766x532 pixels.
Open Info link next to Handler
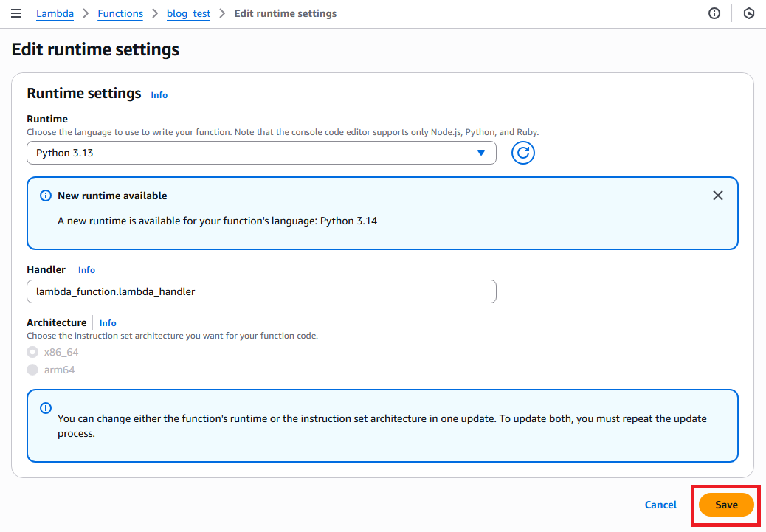pyautogui.click(x=86, y=270)
